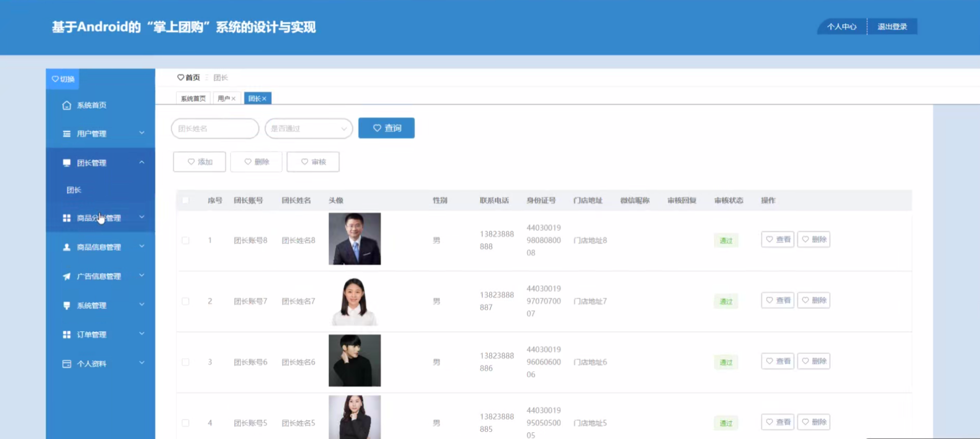
Task: Click 查看 for 团长姓名8 row
Action: click(778, 239)
